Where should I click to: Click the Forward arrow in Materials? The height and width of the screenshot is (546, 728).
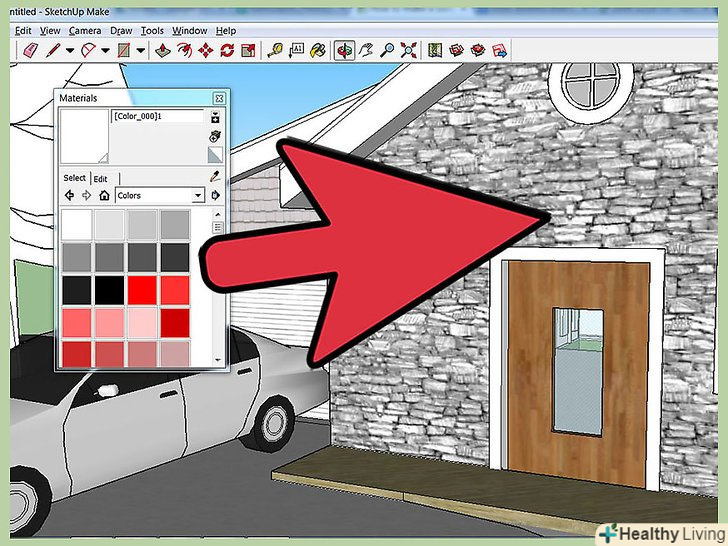coord(86,195)
